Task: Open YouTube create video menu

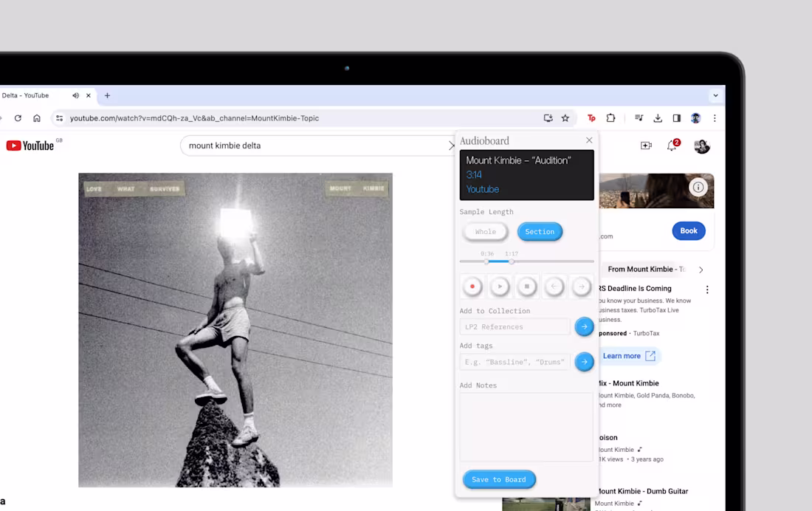Action: pyautogui.click(x=647, y=145)
